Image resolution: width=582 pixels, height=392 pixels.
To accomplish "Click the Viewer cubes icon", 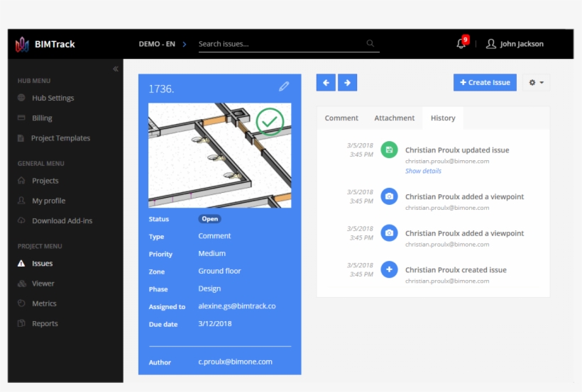I will tap(21, 284).
